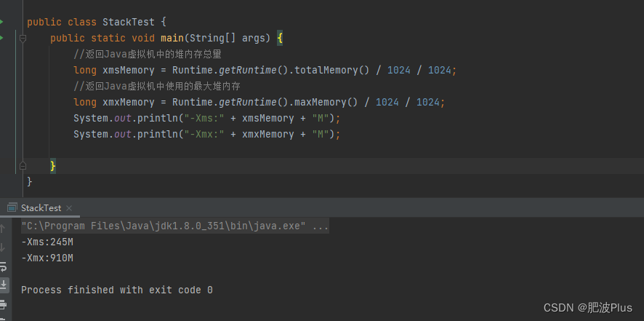Click the '-Xms:245M' output line
The width and height of the screenshot is (644, 321).
[x=47, y=242]
